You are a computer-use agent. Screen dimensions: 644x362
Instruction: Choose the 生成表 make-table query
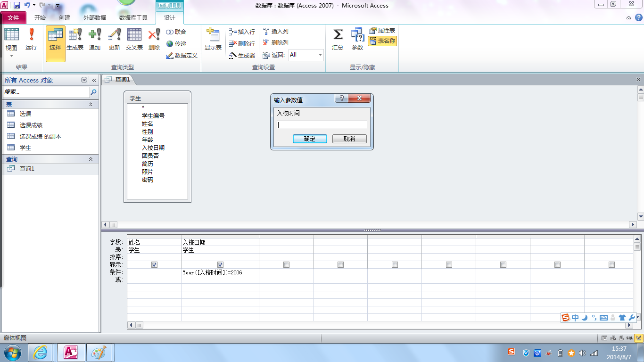75,40
